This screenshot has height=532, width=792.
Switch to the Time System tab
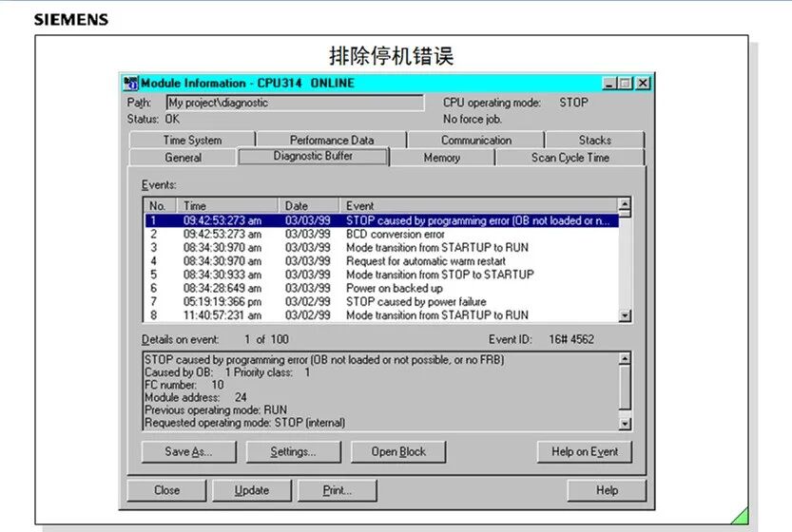192,140
